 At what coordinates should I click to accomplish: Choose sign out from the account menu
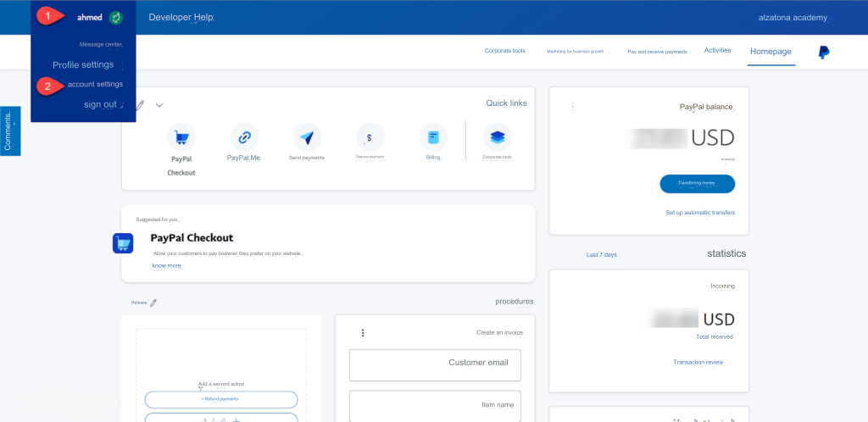(100, 104)
